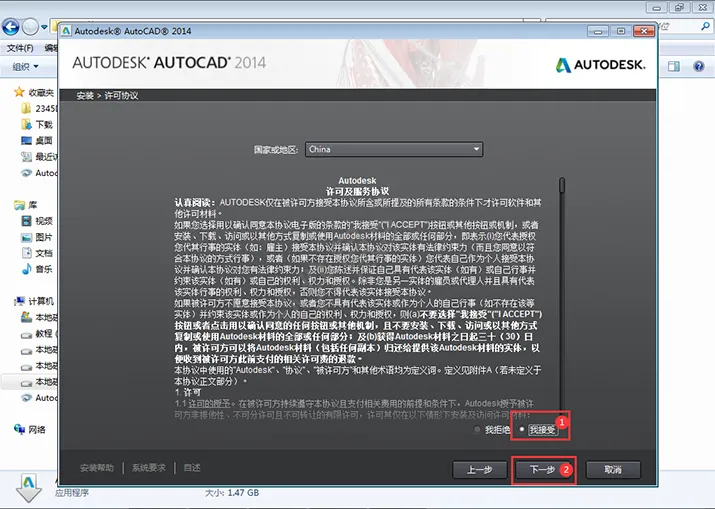Click the 下一步 (Next) button
This screenshot has height=509, width=715.
pyautogui.click(x=542, y=470)
